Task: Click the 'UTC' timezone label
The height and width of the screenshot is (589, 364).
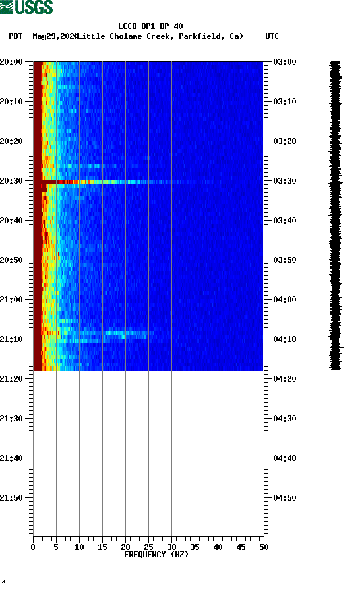Action: click(272, 36)
